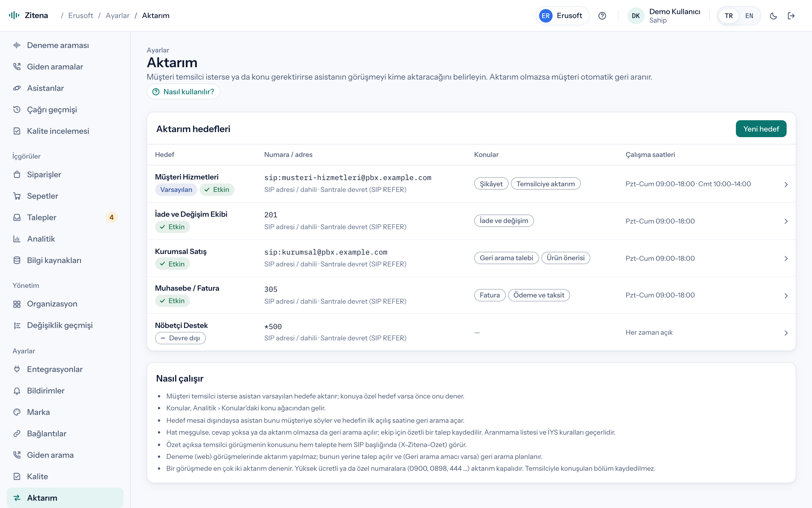Expand the Müşteri Hizmetleri row chevron
The width and height of the screenshot is (812, 508).
click(x=786, y=185)
